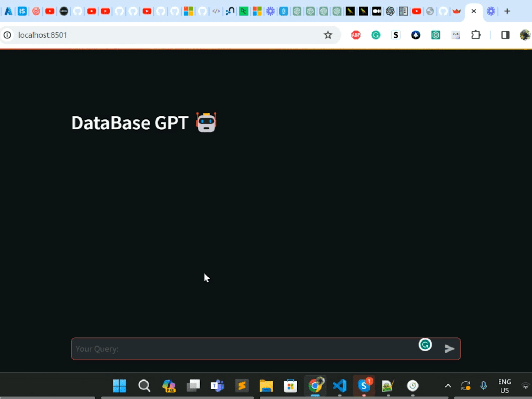Open Task View from the taskbar
The height and width of the screenshot is (399, 532).
click(193, 386)
